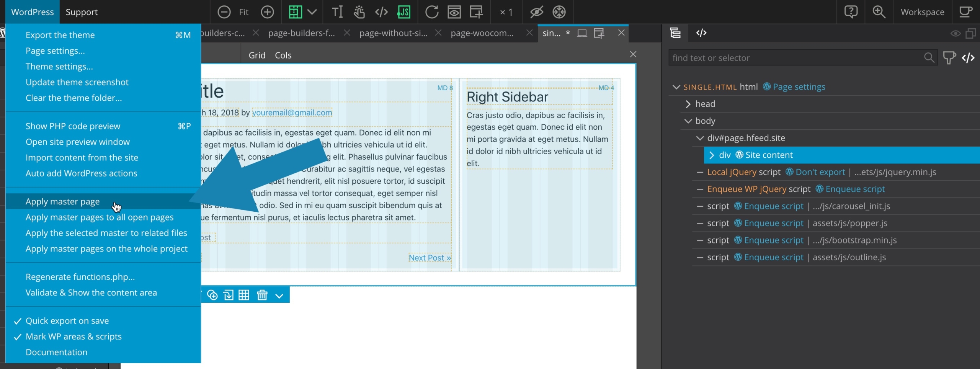Screen dimensions: 980x369
Task: Expand the head node
Action: 688,104
